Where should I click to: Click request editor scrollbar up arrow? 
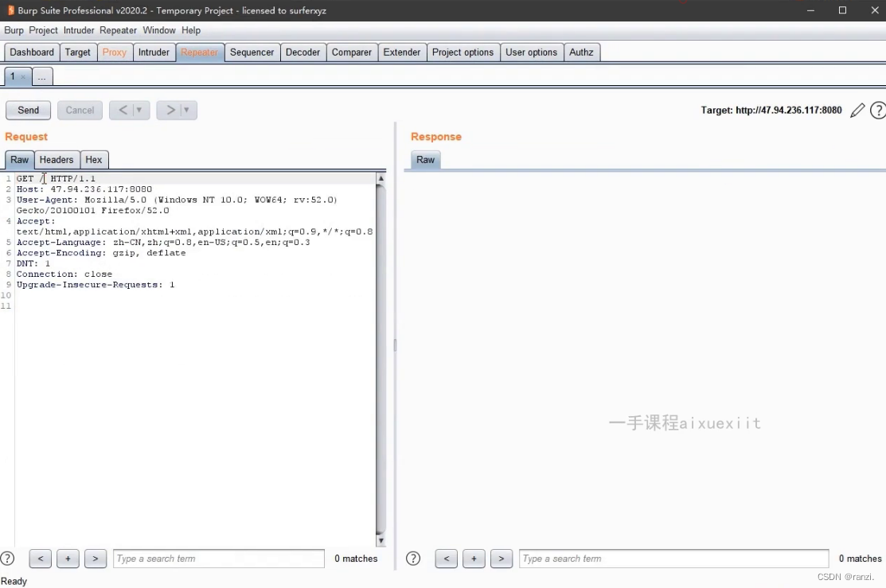[x=381, y=178]
